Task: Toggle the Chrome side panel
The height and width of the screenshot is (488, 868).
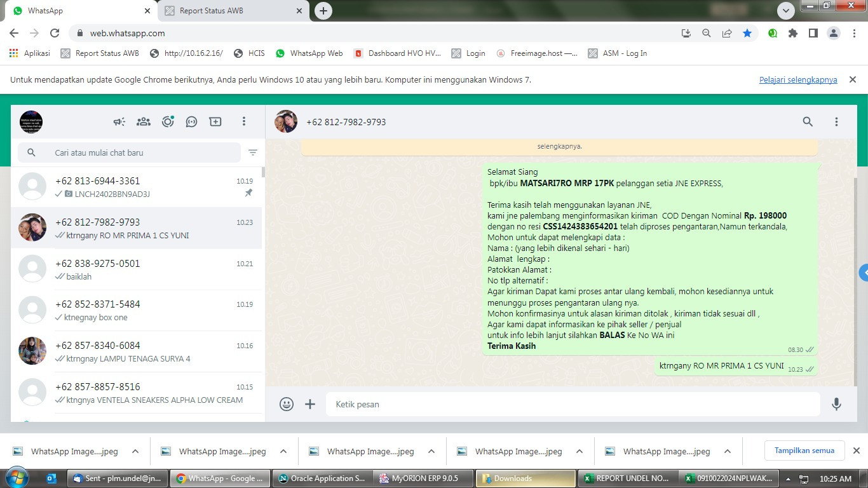Action: [813, 33]
